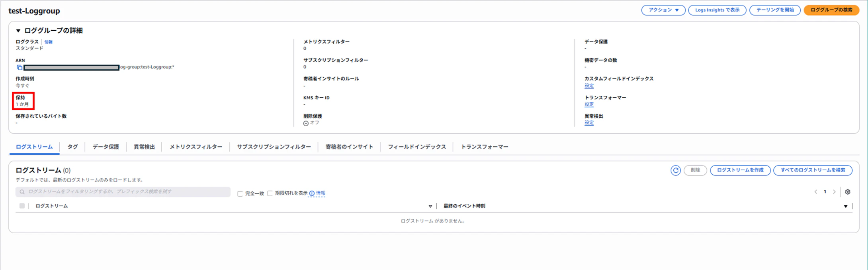868x270 pixels.
Task: Click the 削除 button
Action: click(x=695, y=170)
